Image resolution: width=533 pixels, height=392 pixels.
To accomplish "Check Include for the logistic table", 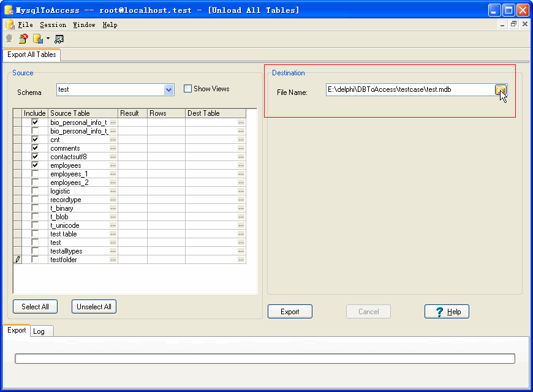I will (35, 190).
